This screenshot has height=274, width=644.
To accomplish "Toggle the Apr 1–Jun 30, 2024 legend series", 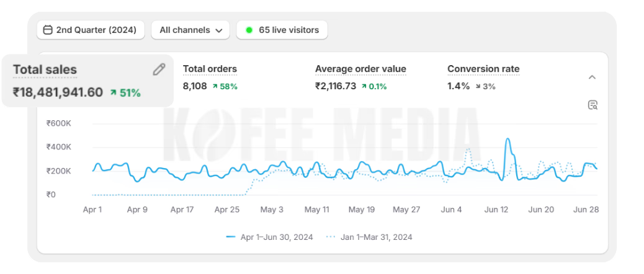I will click(269, 237).
